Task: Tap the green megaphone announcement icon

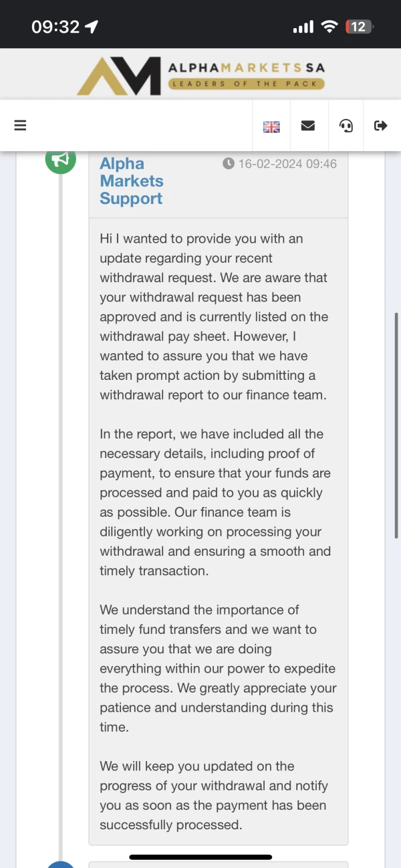Action: pyautogui.click(x=61, y=160)
